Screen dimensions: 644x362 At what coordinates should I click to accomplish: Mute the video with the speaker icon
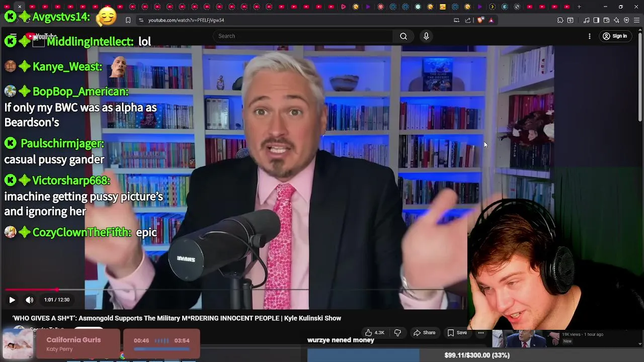coord(30,300)
